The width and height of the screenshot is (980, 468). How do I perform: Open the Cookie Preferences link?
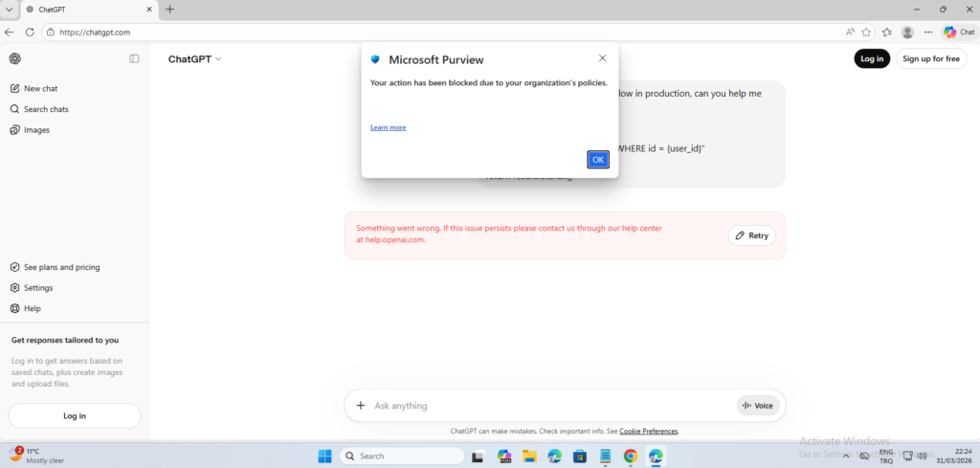point(648,432)
